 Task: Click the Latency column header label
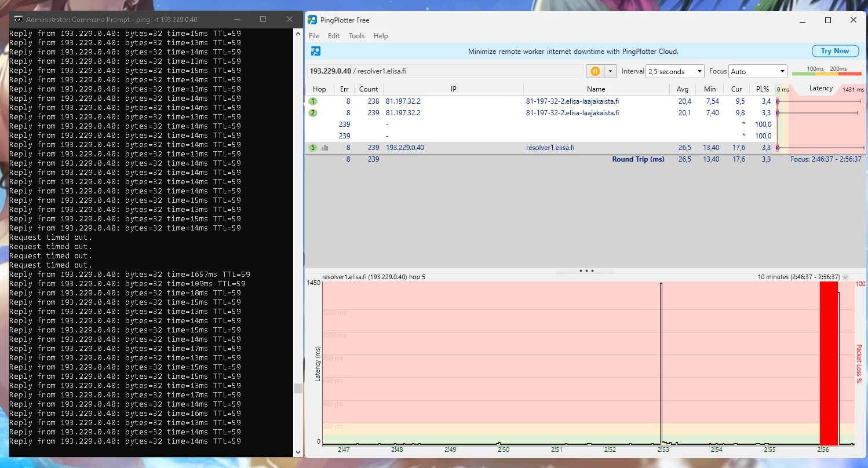coord(821,89)
